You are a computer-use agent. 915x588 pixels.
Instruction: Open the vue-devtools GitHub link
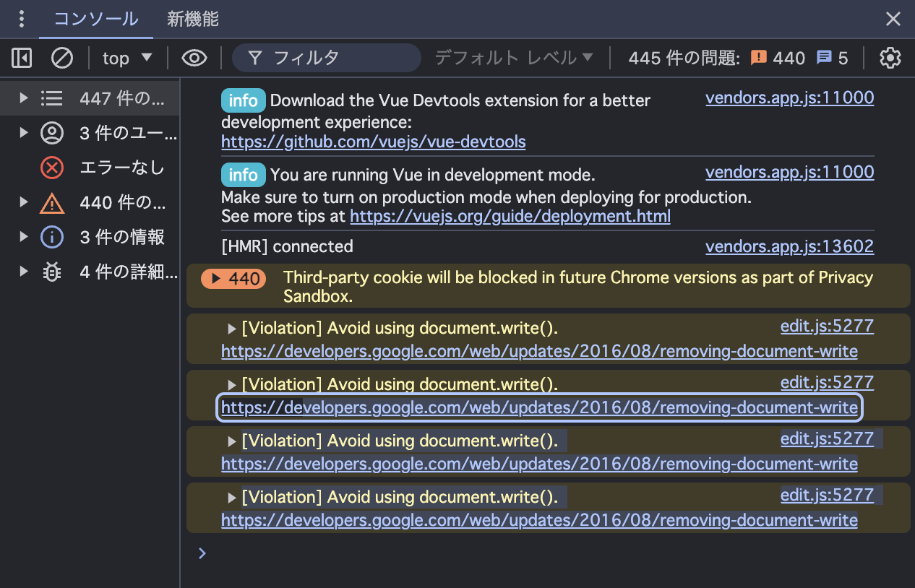coord(373,142)
